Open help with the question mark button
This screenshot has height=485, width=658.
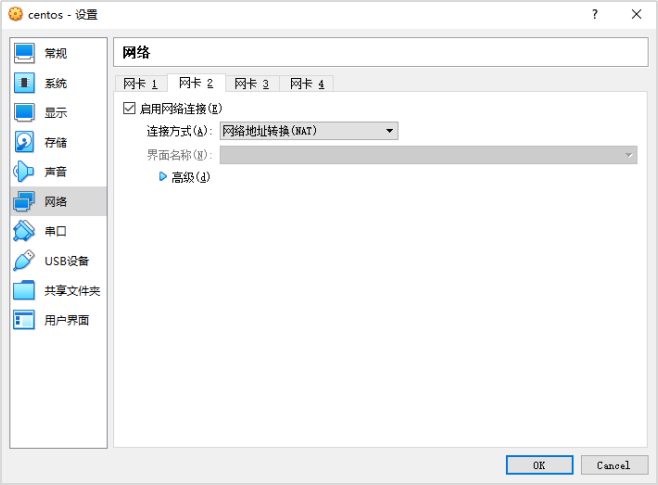pos(595,14)
